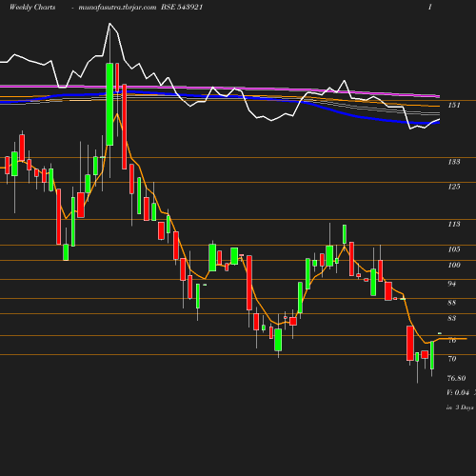Click the 94 price axis label
This screenshot has height=476, width=476.
pos(451,284)
